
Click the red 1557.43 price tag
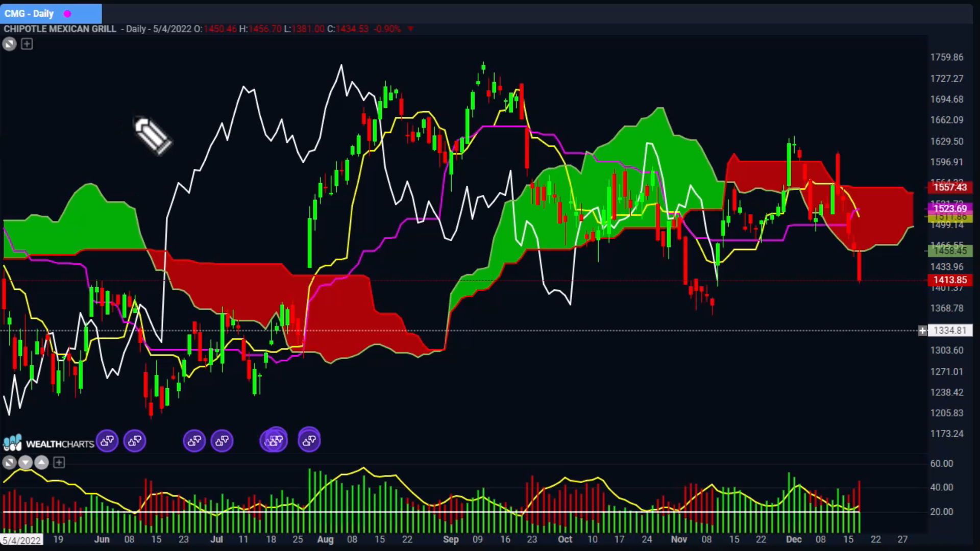click(950, 187)
